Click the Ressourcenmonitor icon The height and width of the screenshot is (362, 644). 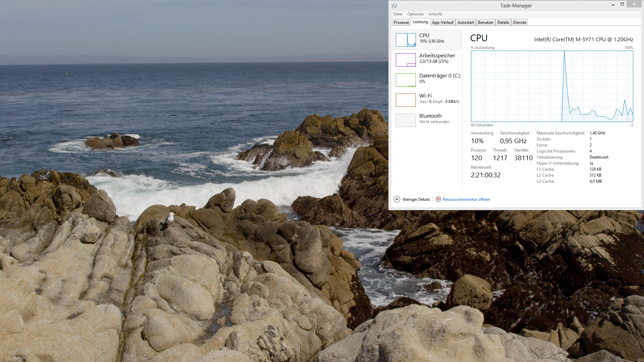[x=438, y=199]
